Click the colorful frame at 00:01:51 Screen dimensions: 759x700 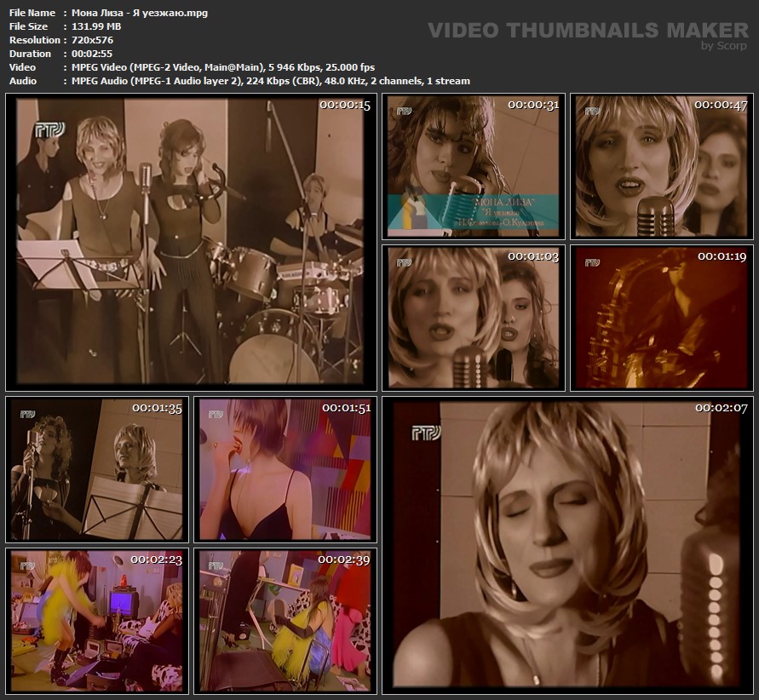coord(285,469)
